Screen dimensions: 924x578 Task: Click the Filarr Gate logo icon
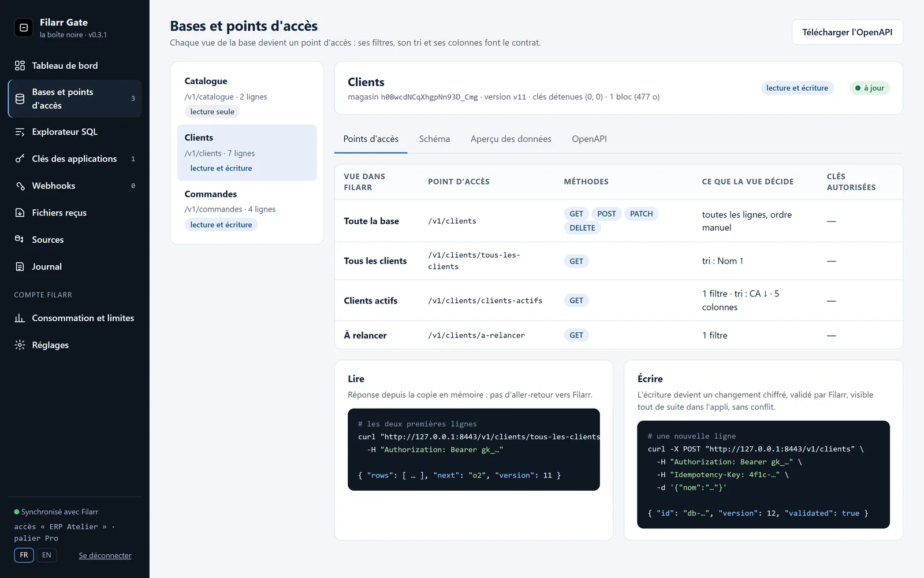[24, 27]
